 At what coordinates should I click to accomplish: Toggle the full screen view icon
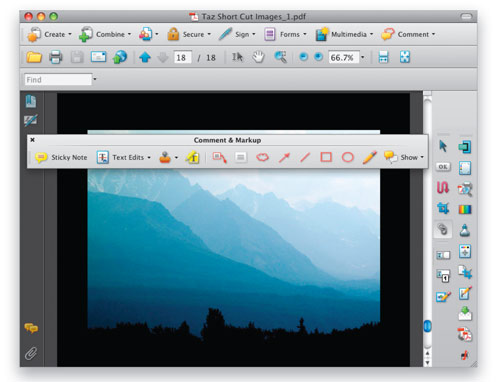(405, 57)
